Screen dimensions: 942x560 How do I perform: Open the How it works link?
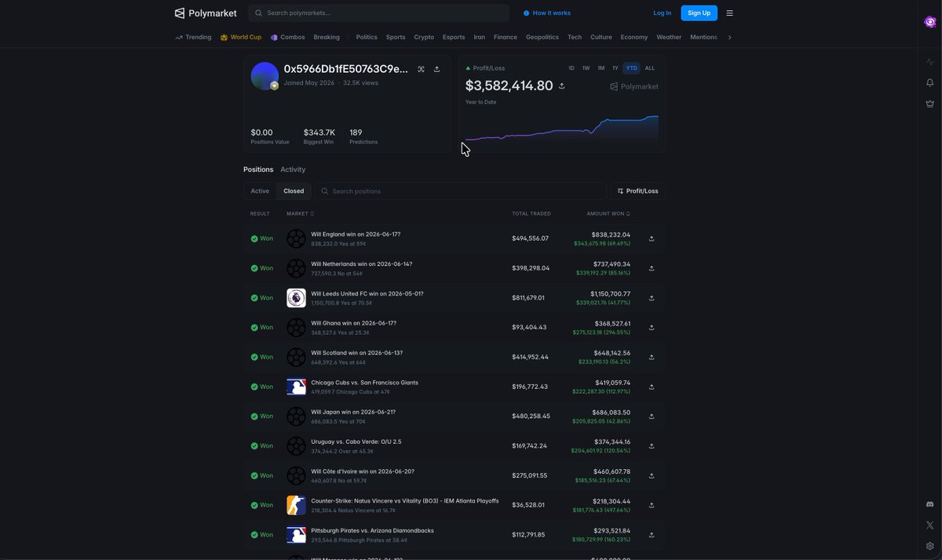point(547,13)
